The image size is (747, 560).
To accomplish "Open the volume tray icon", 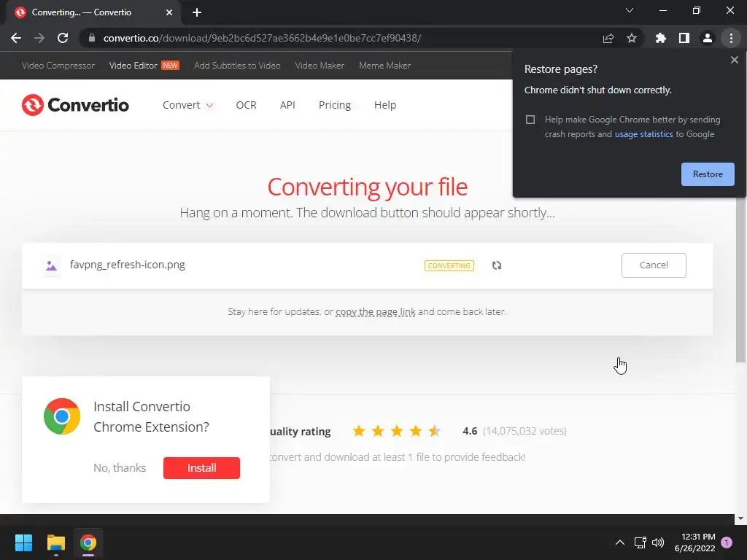I will click(x=658, y=542).
